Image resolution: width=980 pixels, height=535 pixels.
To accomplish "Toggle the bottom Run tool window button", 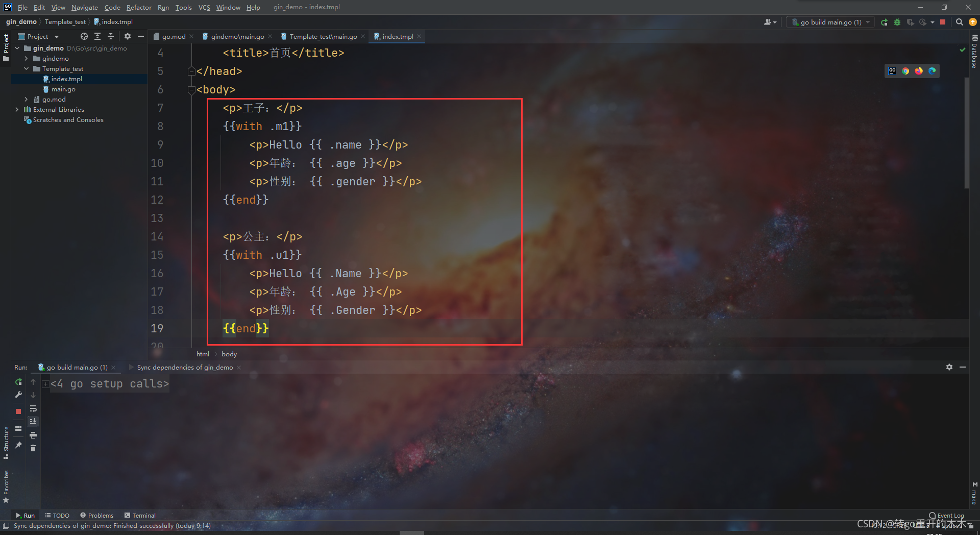I will pyautogui.click(x=25, y=515).
